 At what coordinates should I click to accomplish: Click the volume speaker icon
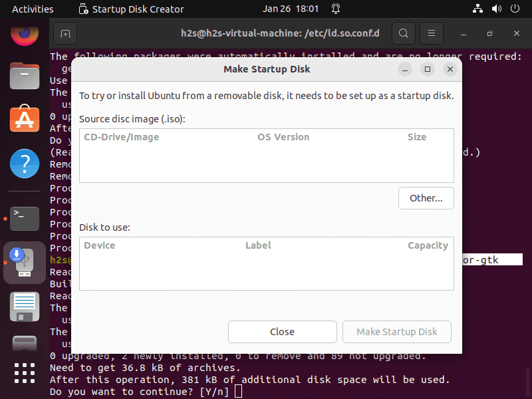[x=496, y=9]
